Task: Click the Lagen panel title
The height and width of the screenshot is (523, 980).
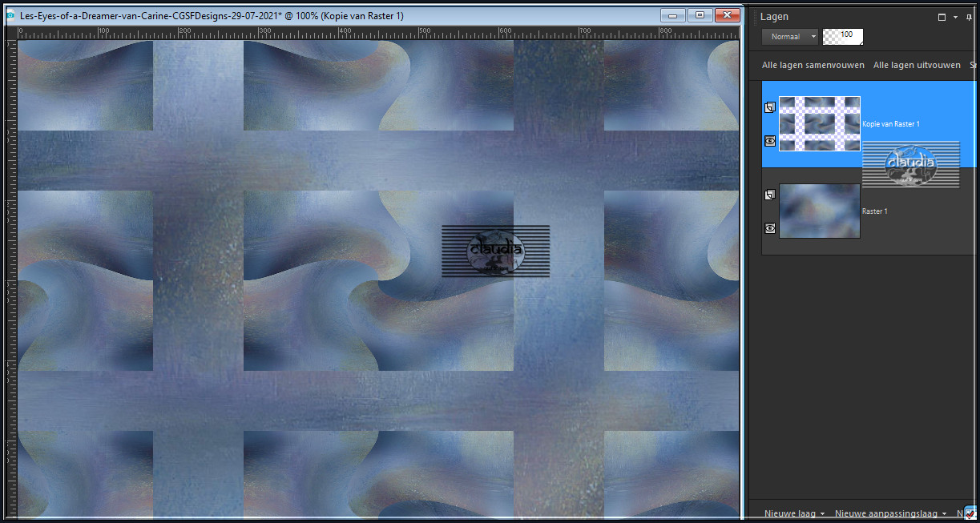Action: coord(774,17)
